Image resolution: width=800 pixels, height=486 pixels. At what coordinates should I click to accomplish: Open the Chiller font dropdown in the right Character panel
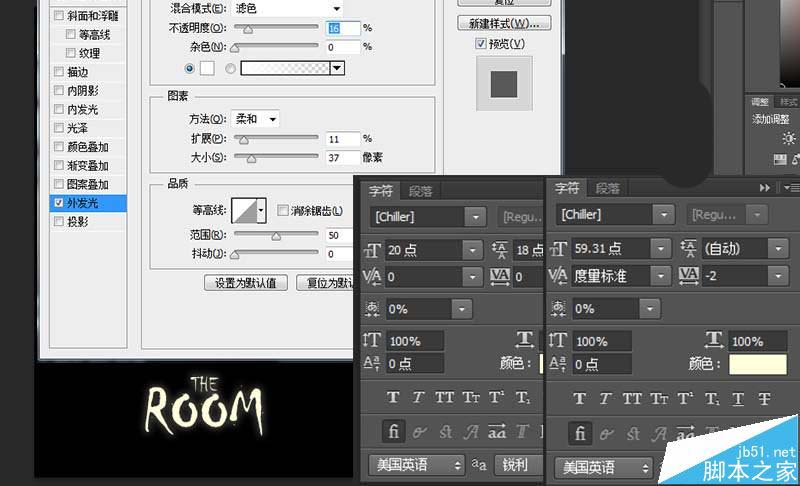[663, 215]
